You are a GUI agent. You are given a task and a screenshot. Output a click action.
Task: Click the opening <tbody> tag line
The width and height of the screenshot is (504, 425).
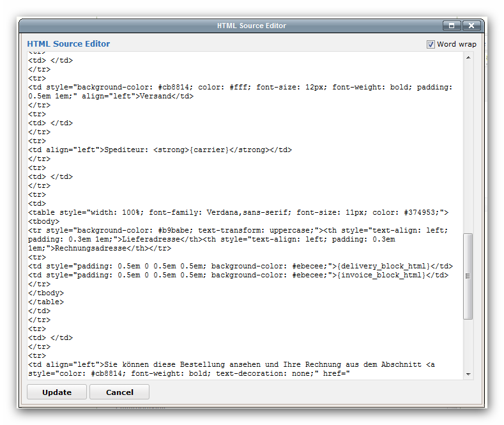tap(43, 222)
